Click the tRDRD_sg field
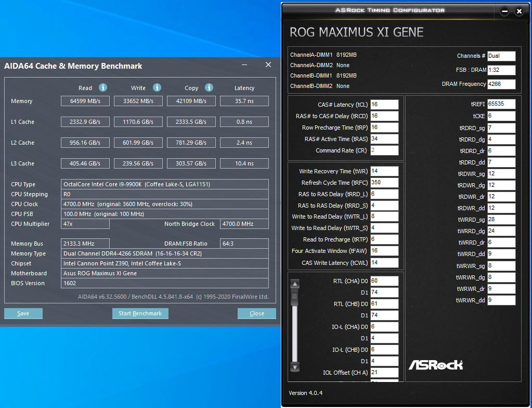 501,128
